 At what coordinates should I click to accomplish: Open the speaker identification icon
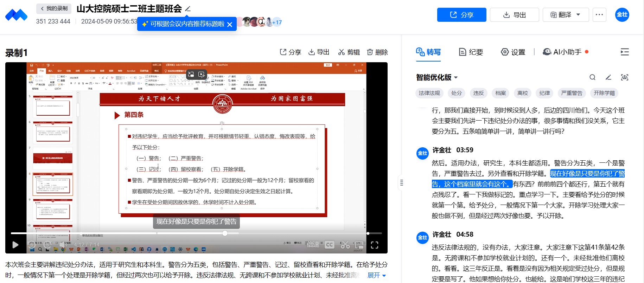[624, 77]
